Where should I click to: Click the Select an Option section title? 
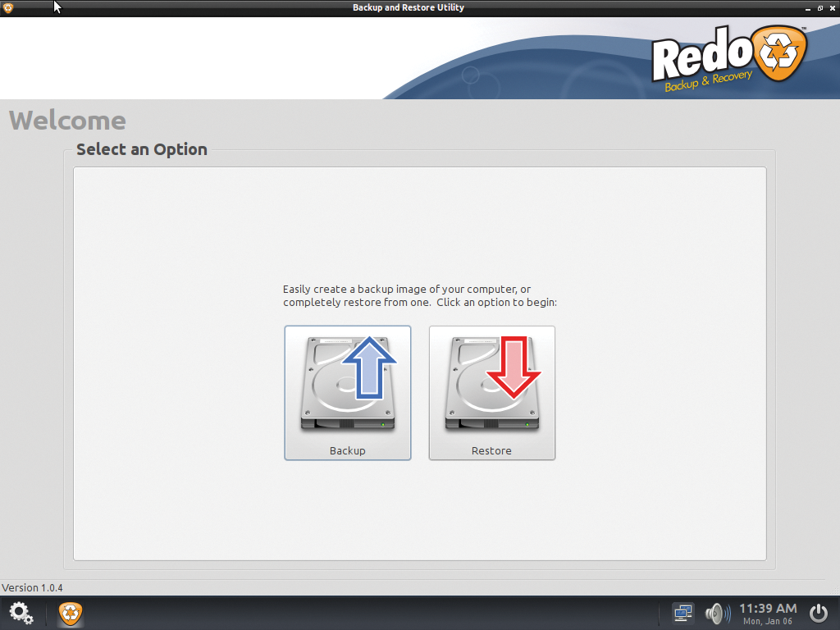[141, 149]
